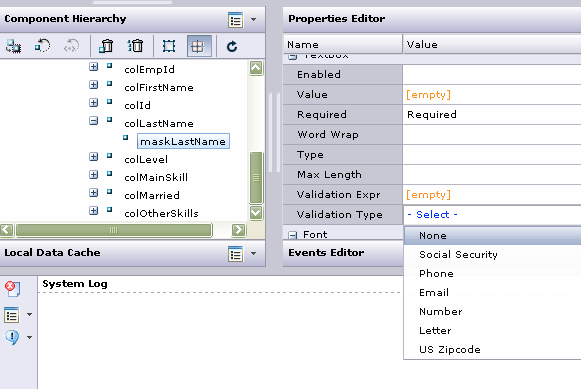581x389 pixels.
Task: Click the re-fetch component icon with circular arrow
Action: [42, 46]
